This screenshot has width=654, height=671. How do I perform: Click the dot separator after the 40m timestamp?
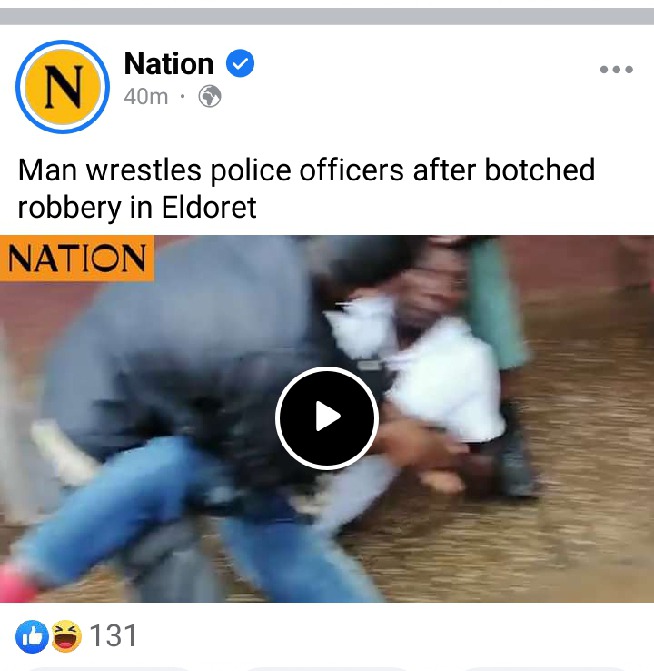tap(183, 97)
